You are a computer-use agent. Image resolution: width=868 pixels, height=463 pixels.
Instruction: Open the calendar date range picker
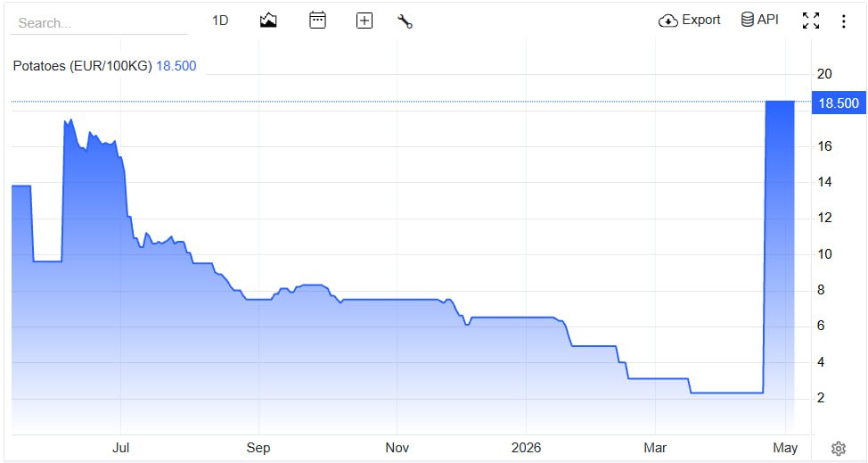[317, 21]
